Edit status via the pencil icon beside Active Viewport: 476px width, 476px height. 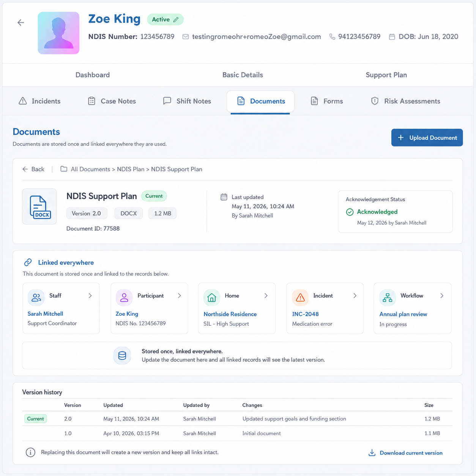(176, 20)
